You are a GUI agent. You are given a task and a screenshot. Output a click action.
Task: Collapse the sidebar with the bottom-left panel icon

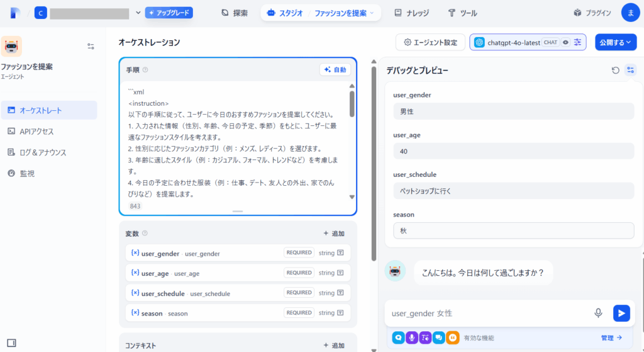coord(11,343)
